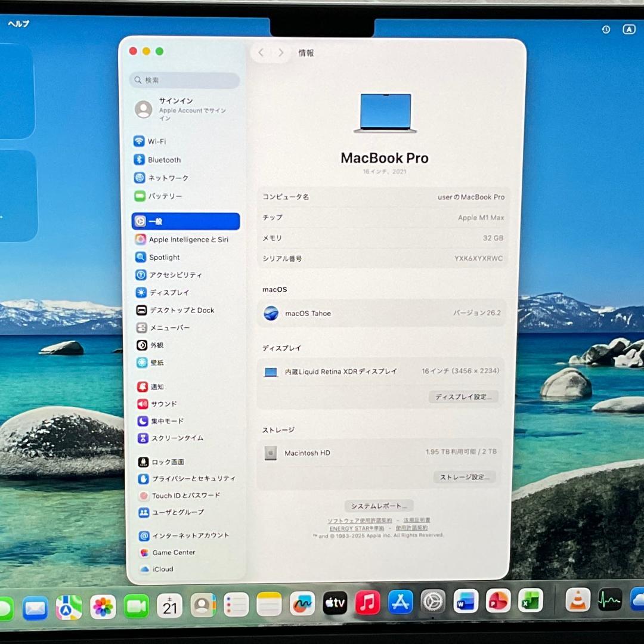The width and height of the screenshot is (644, 644).
Task: Click System Settings gear in Dock
Action: (433, 602)
